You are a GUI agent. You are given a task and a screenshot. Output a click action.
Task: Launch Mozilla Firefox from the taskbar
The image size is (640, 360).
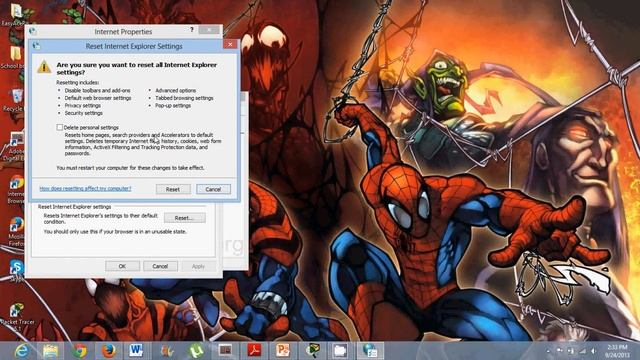coord(109,351)
